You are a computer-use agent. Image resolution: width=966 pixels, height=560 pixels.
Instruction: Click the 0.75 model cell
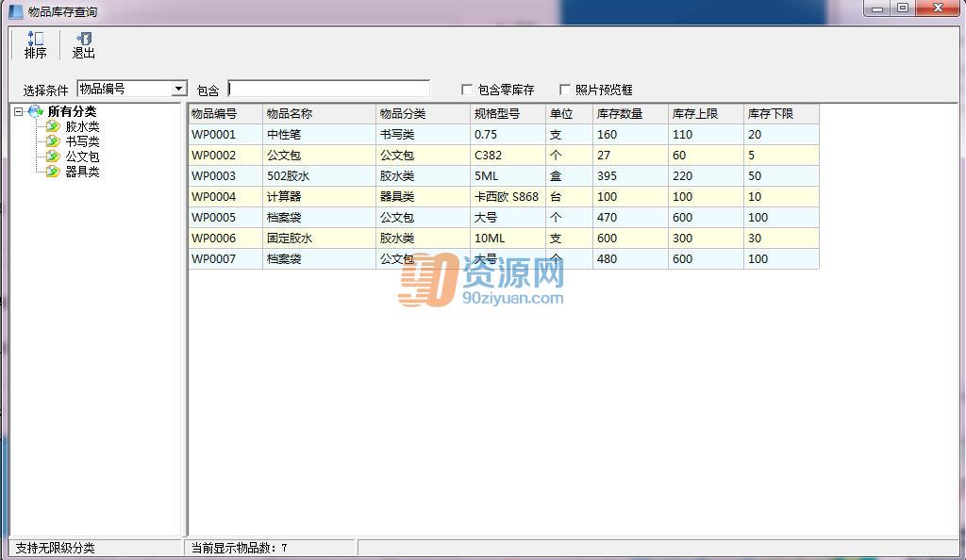508,134
